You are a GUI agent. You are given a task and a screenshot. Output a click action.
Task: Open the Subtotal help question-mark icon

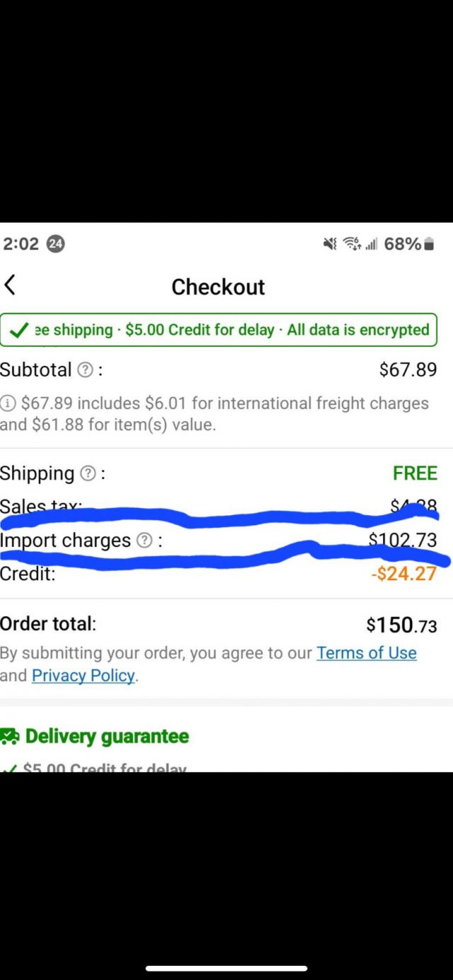coord(85,370)
